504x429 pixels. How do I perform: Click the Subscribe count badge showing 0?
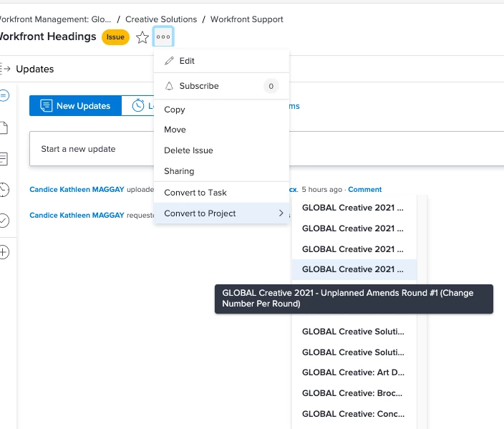(271, 86)
